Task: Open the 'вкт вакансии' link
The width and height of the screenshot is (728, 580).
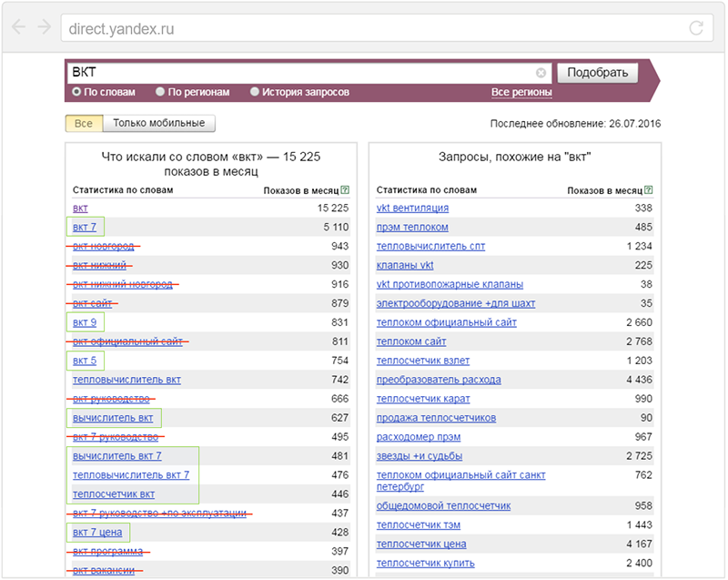Action: coord(104,570)
